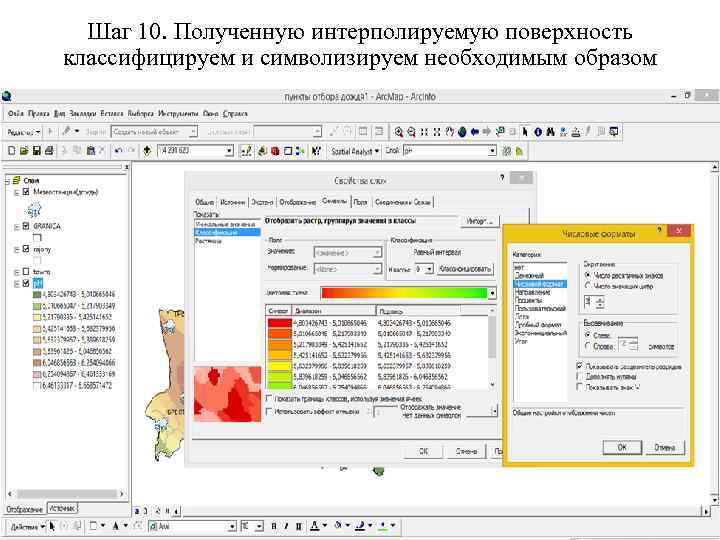Click the fixed zoom in icon
Image resolution: width=720 pixels, height=540 pixels.
(x=424, y=132)
